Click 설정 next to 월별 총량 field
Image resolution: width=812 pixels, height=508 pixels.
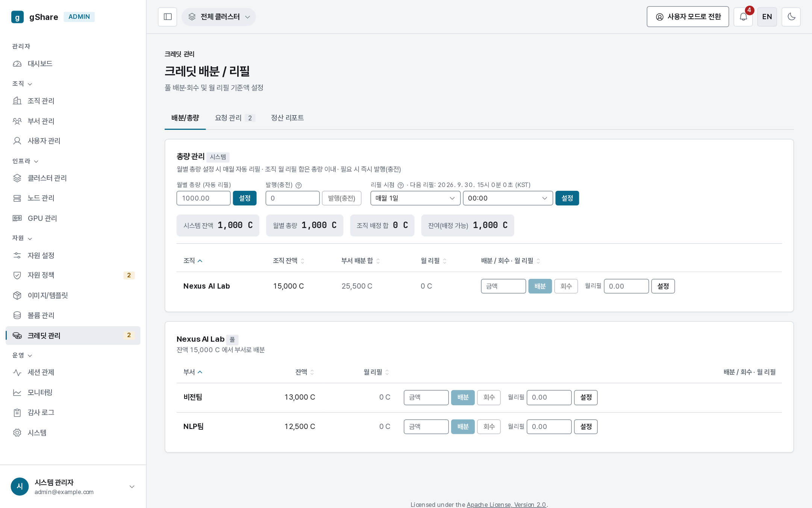(x=245, y=198)
